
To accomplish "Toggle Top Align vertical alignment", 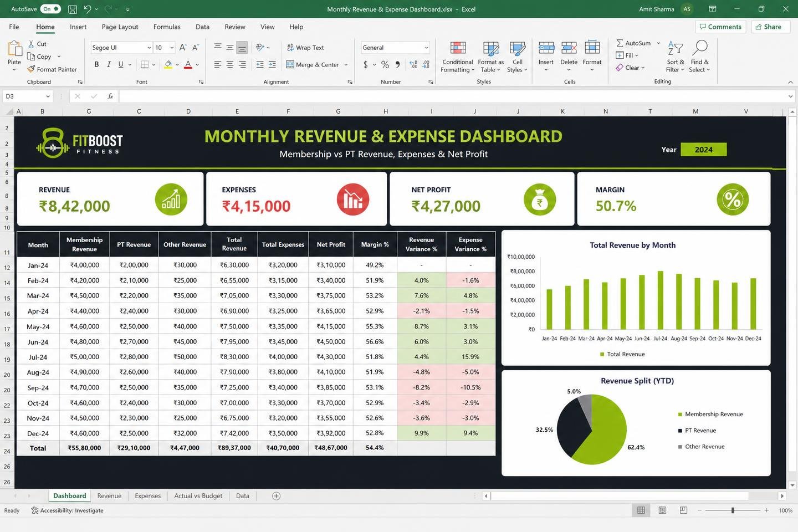I will pos(218,48).
